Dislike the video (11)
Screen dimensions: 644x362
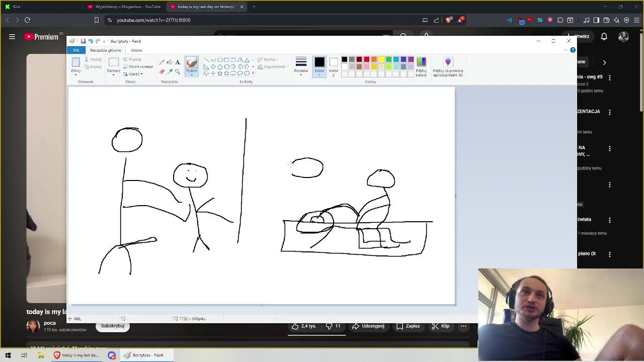[x=333, y=326]
